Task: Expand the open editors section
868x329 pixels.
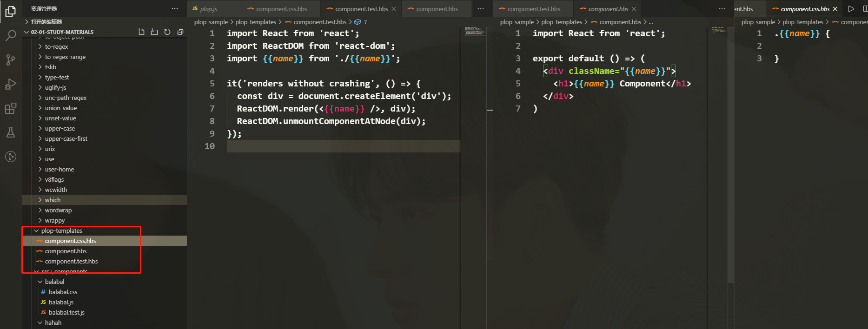Action: coord(104,22)
